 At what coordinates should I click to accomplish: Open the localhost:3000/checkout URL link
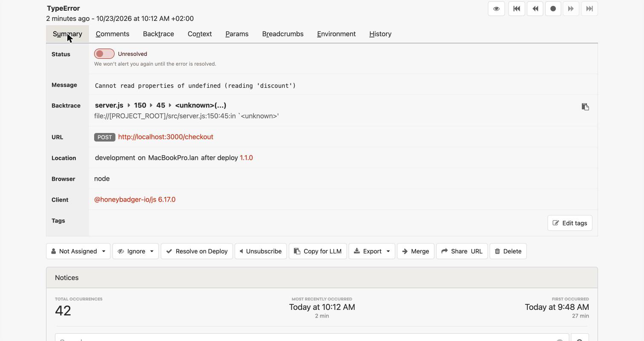tap(166, 137)
